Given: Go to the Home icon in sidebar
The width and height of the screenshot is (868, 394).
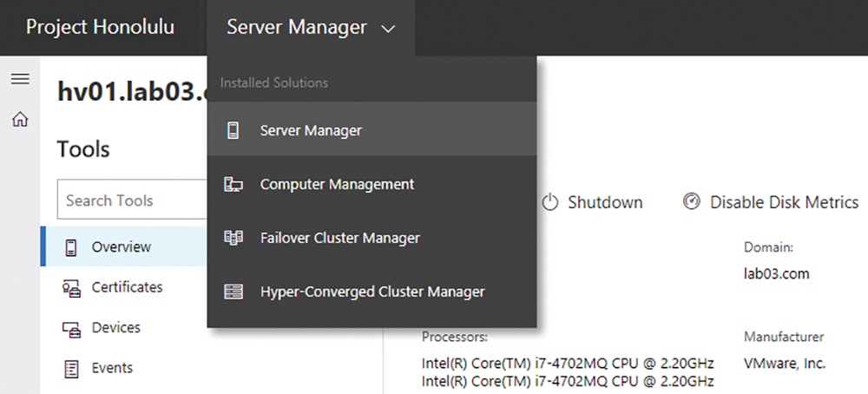Looking at the screenshot, I should (x=20, y=119).
